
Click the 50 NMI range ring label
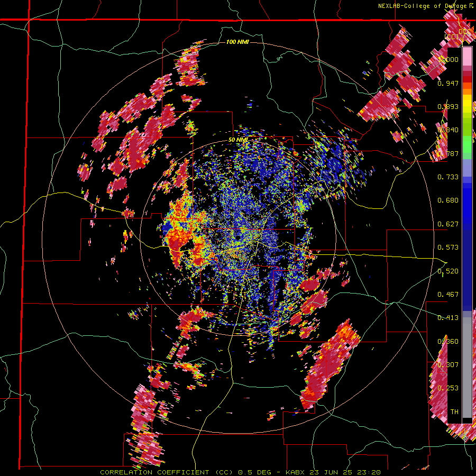tap(238, 140)
